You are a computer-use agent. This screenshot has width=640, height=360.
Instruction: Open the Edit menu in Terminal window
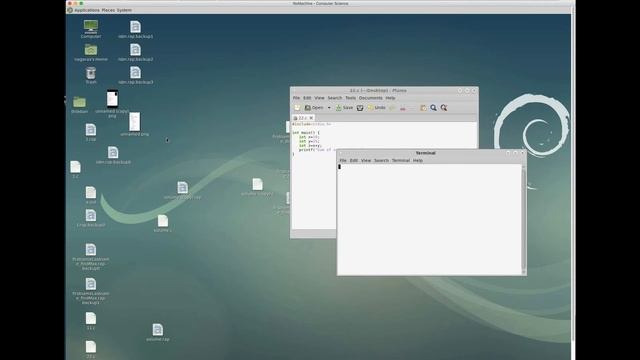pos(353,160)
